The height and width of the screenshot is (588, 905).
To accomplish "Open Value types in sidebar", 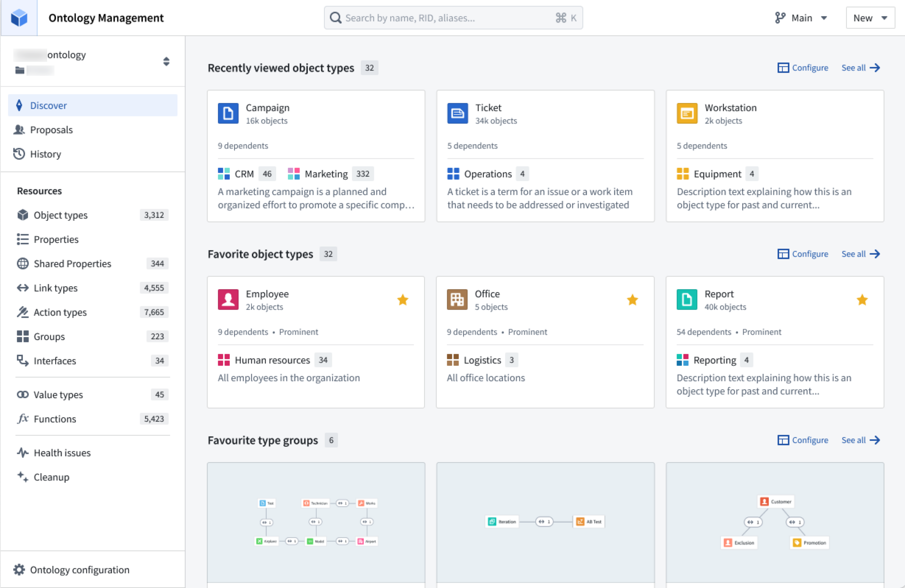I will (93, 394).
